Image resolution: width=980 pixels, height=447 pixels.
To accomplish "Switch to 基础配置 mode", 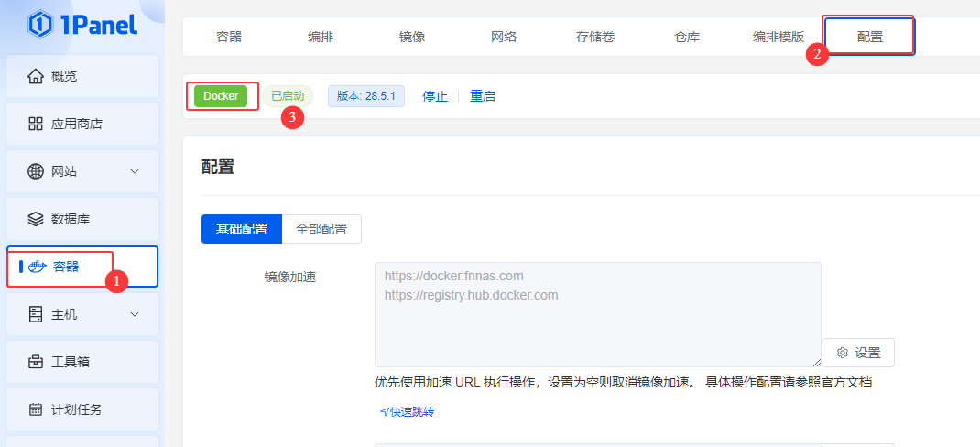I will 242,229.
